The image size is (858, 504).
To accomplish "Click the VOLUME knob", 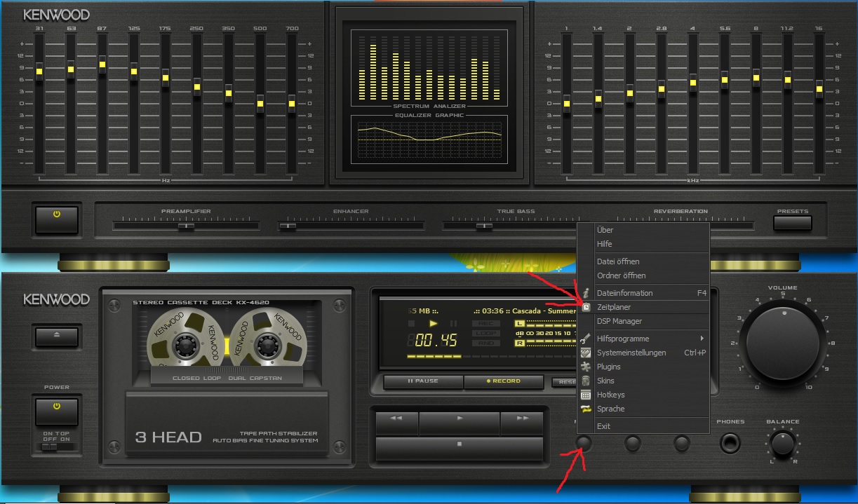I will point(783,344).
